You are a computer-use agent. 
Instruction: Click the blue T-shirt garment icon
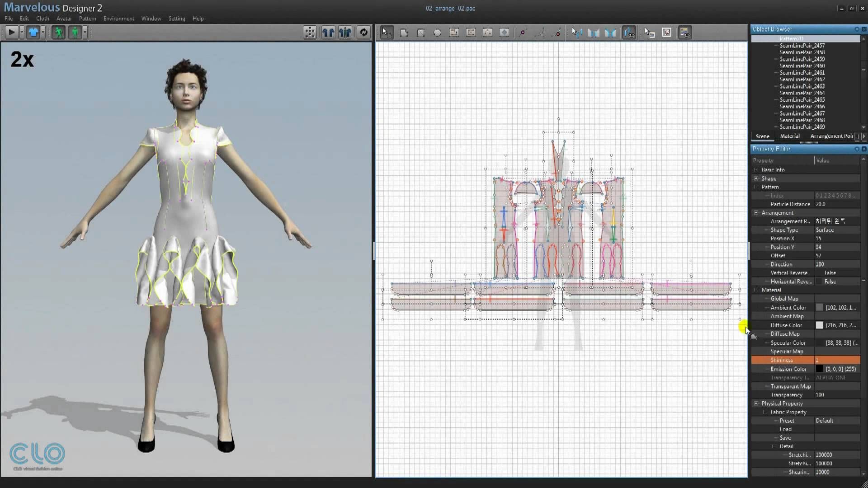[x=33, y=32]
